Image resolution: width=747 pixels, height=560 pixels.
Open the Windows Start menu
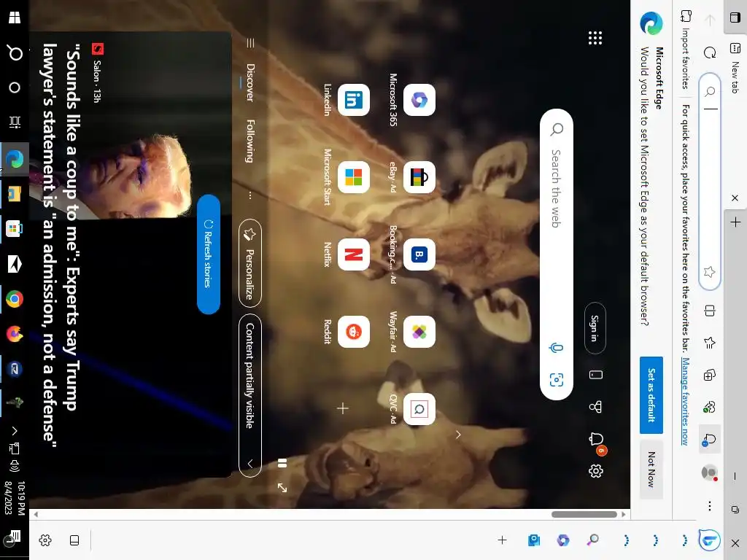15,17
